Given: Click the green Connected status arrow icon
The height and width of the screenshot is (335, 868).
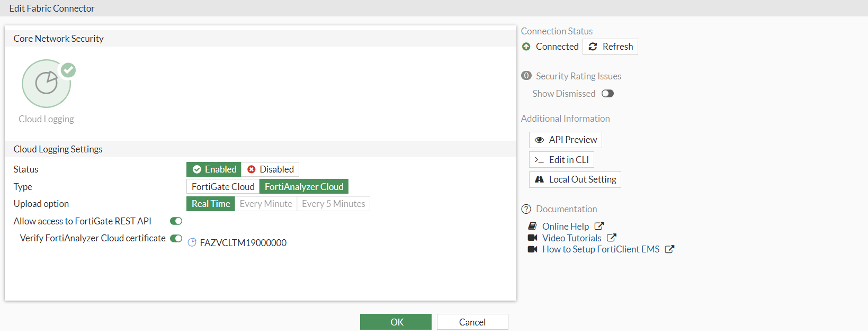Looking at the screenshot, I should 526,47.
